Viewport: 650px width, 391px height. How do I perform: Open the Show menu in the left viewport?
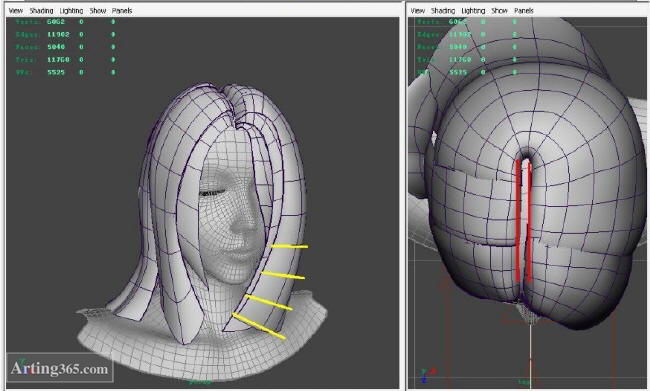[x=98, y=11]
